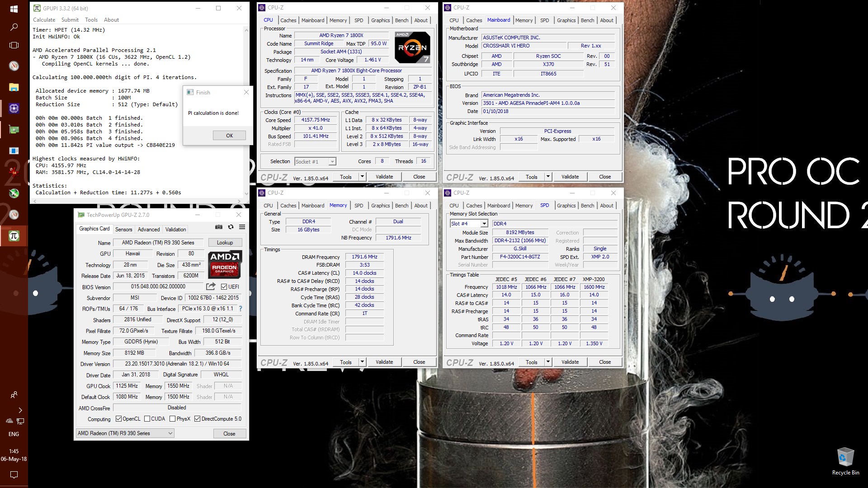This screenshot has height=488, width=868.
Task: Click the TechPowerUp GPU-Z title bar icon
Action: point(81,215)
